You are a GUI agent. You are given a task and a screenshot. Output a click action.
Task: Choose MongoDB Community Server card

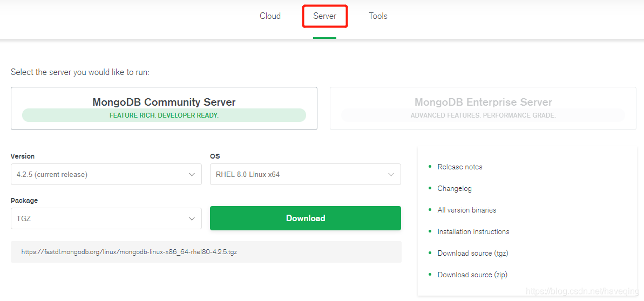[x=164, y=108]
